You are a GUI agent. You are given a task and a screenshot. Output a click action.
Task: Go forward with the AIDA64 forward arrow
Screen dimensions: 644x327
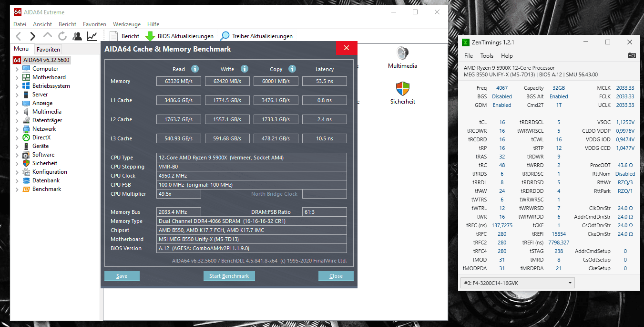(32, 36)
